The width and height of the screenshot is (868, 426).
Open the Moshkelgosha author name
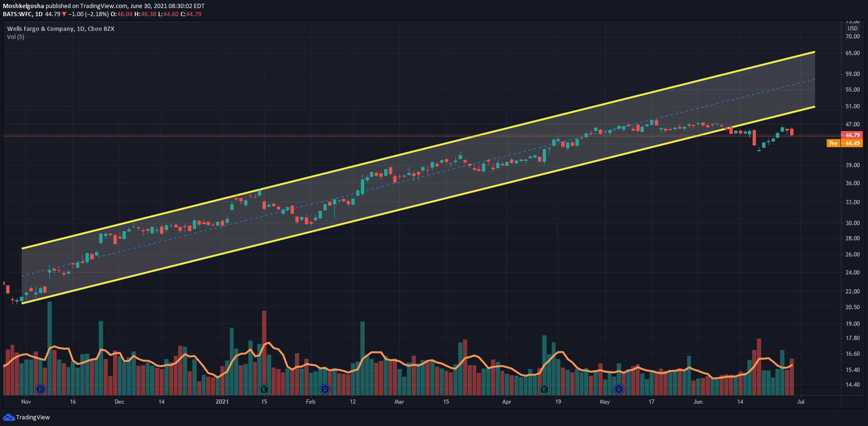23,6
